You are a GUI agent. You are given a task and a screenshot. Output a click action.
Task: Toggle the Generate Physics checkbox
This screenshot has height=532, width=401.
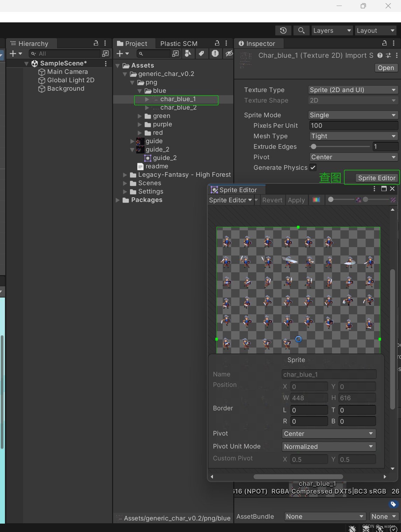(x=313, y=167)
